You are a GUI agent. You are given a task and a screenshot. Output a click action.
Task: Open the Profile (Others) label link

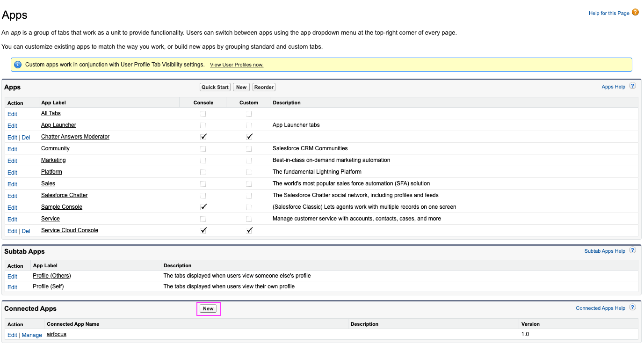tap(52, 276)
